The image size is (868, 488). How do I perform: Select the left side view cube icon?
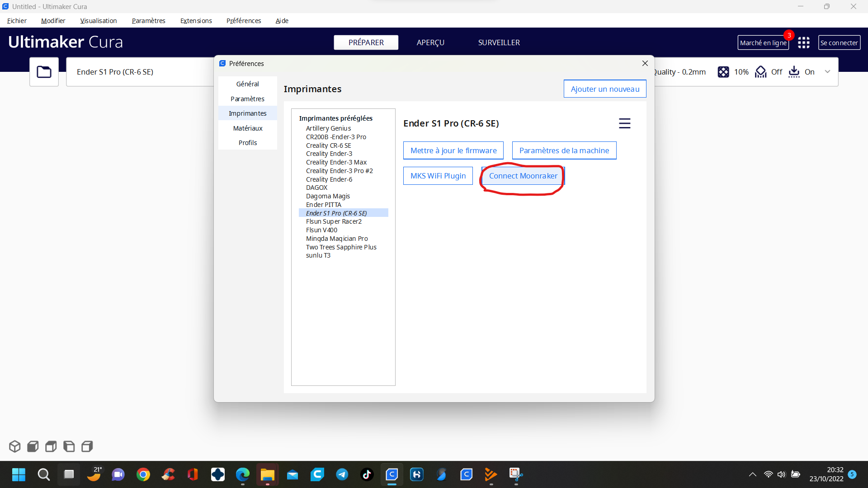[69, 446]
